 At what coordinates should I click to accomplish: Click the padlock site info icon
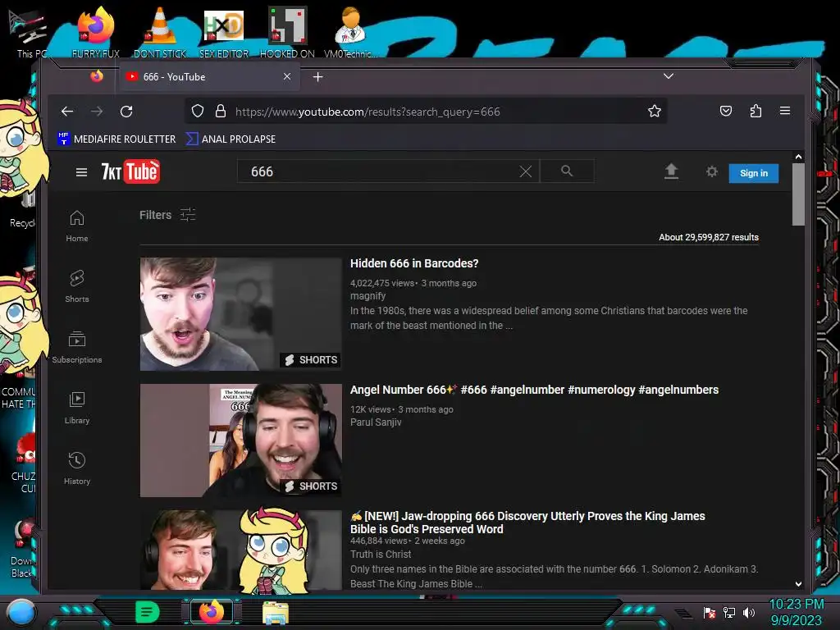pyautogui.click(x=220, y=112)
